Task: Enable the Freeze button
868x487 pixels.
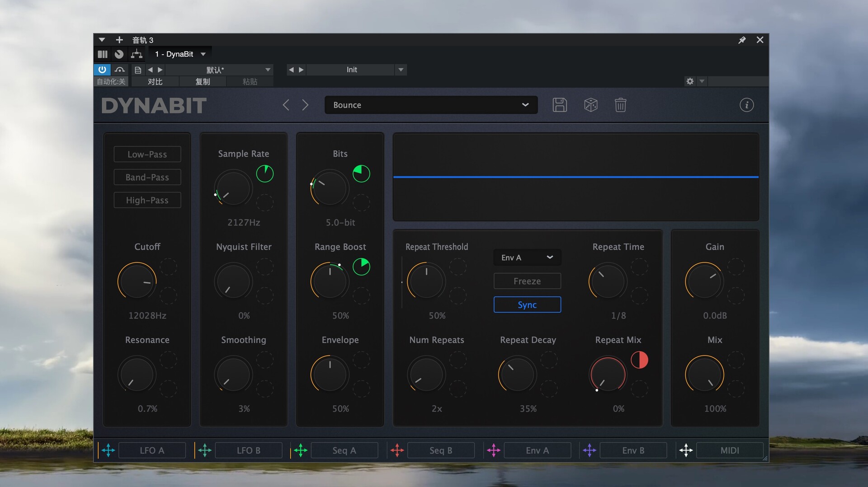Action: coord(527,281)
